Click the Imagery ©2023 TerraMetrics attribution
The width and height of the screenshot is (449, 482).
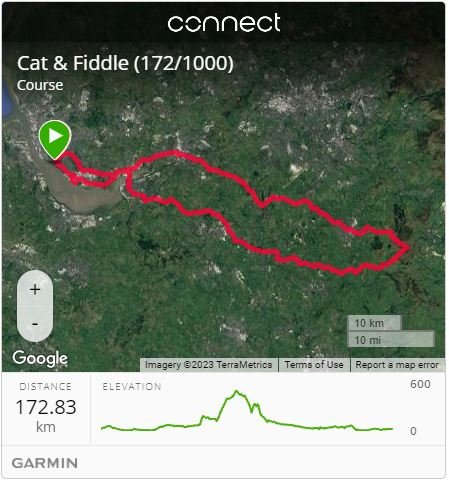tap(208, 365)
